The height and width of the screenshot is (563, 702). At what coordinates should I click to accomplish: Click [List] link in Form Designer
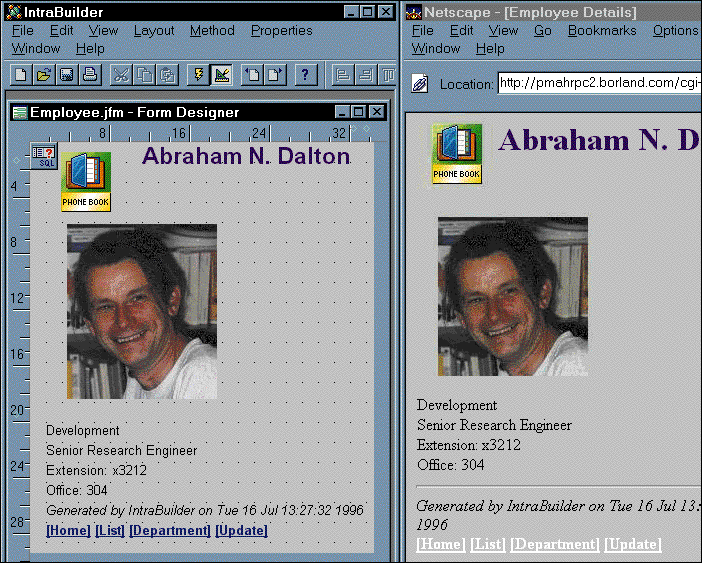tap(110, 530)
